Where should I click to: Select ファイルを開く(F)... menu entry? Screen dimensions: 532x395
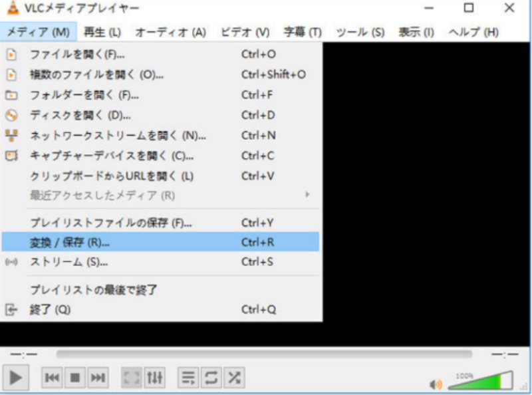click(160, 55)
